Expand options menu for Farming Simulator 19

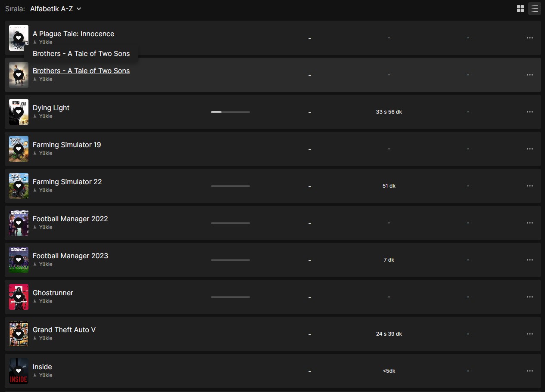pos(530,149)
